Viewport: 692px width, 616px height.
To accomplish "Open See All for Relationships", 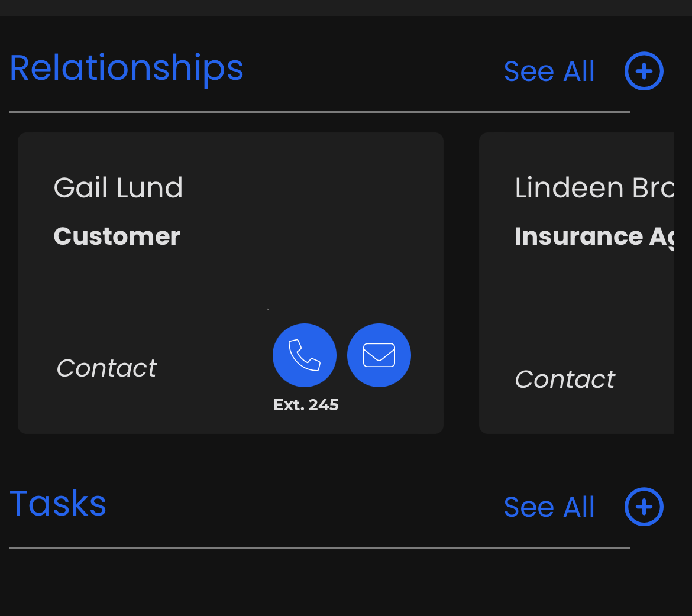I will pos(549,72).
